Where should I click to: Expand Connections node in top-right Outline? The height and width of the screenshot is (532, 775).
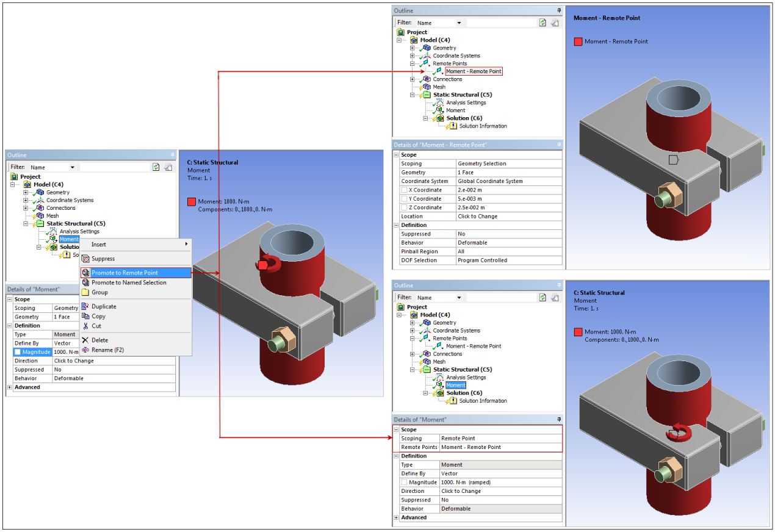(413, 79)
